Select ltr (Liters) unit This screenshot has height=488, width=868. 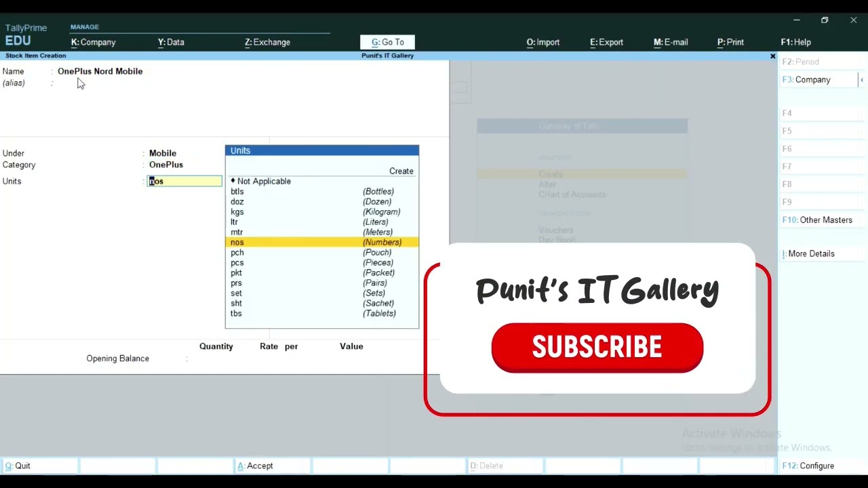click(322, 222)
